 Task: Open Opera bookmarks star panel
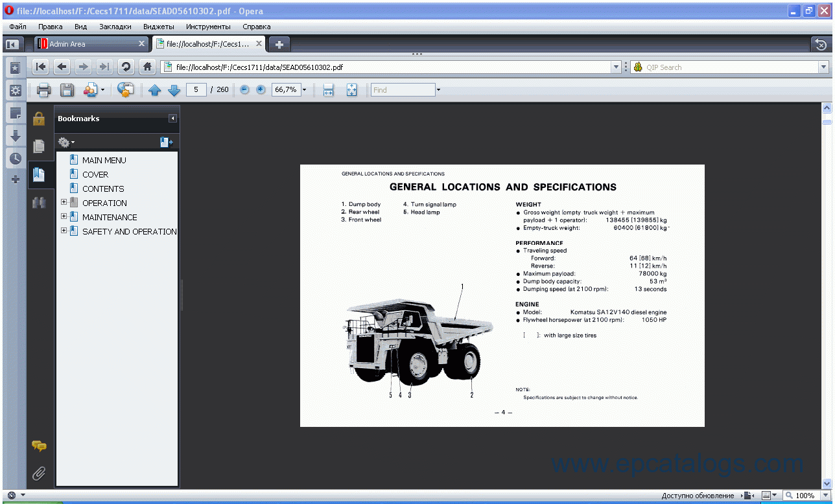(16, 67)
